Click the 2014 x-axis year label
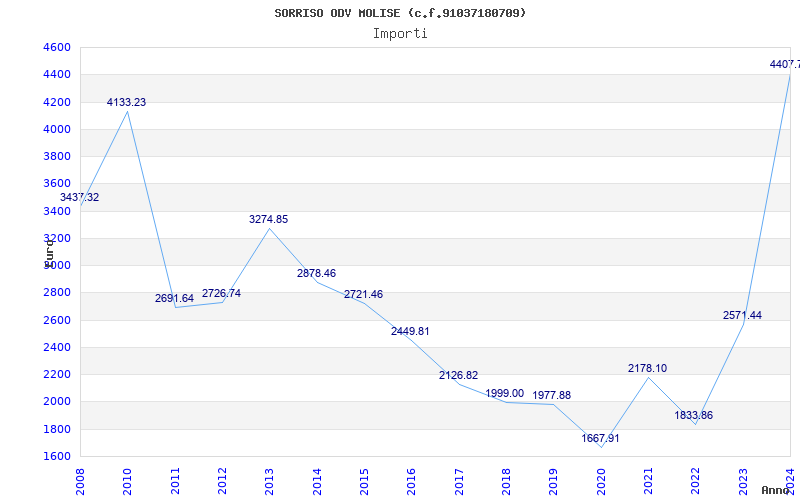800x500 pixels. point(317,481)
